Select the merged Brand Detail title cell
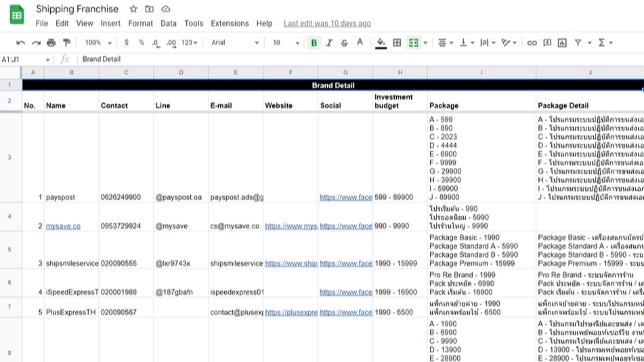 tap(332, 85)
